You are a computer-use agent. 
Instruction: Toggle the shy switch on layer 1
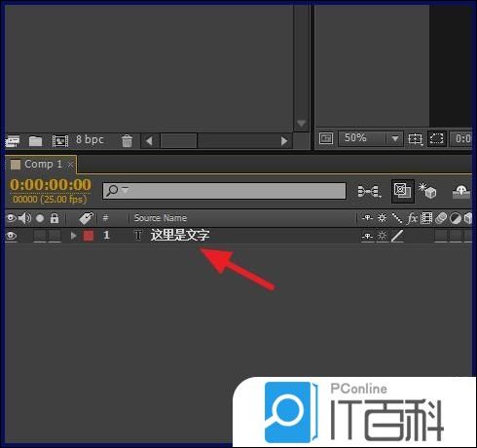(x=367, y=236)
